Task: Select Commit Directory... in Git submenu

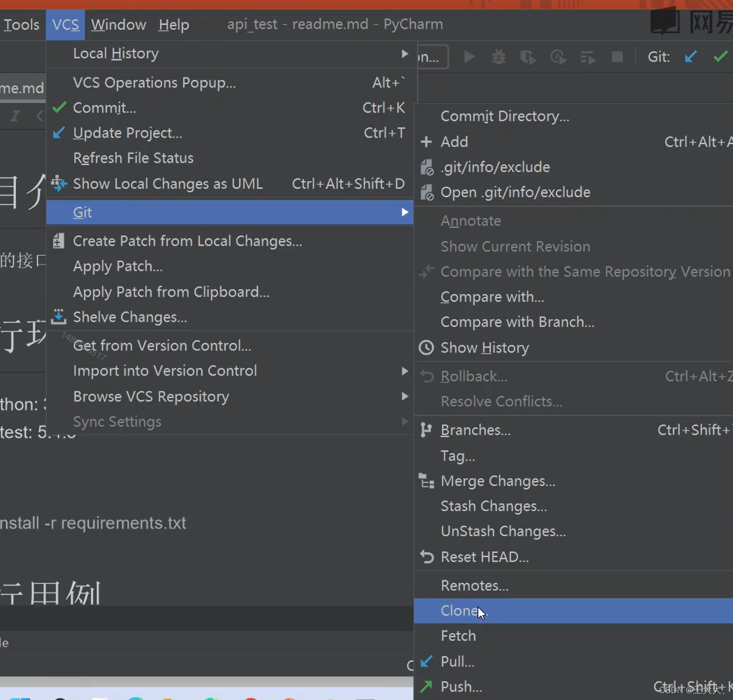Action: pos(573,116)
